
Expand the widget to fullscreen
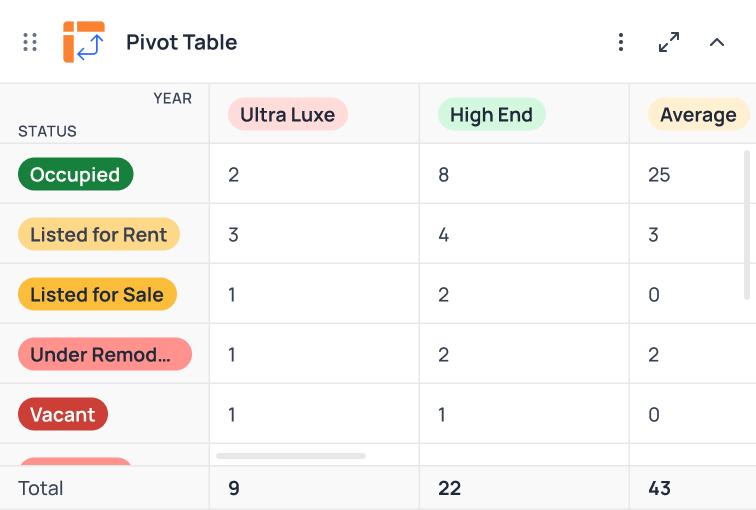coord(669,42)
